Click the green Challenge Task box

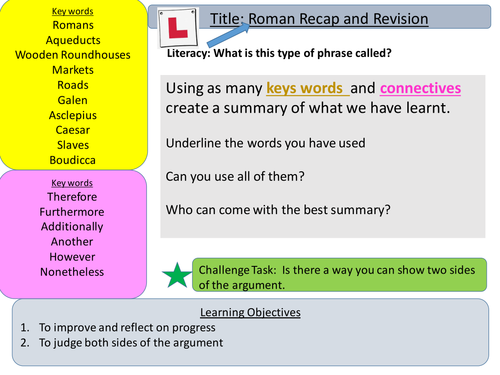[339, 275]
